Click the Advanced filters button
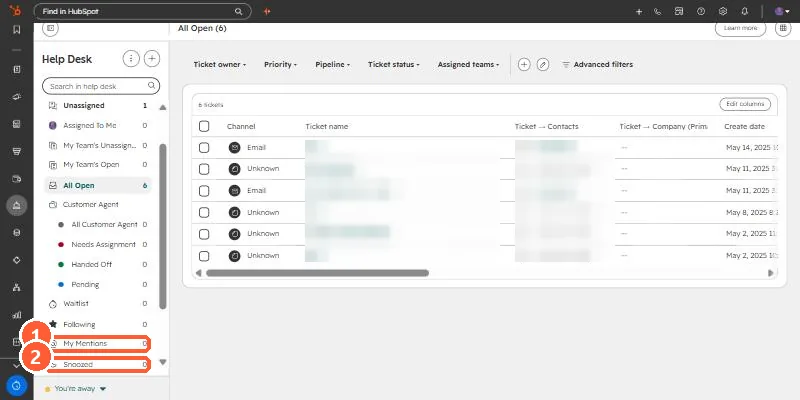 tap(597, 65)
